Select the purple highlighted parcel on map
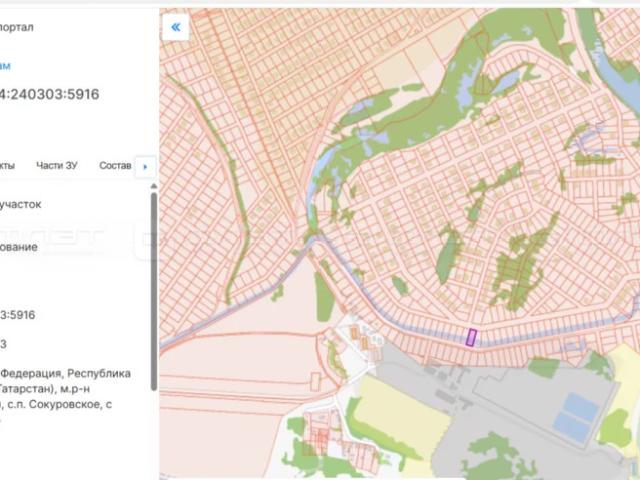Viewport: 640px width, 480px height. (471, 338)
